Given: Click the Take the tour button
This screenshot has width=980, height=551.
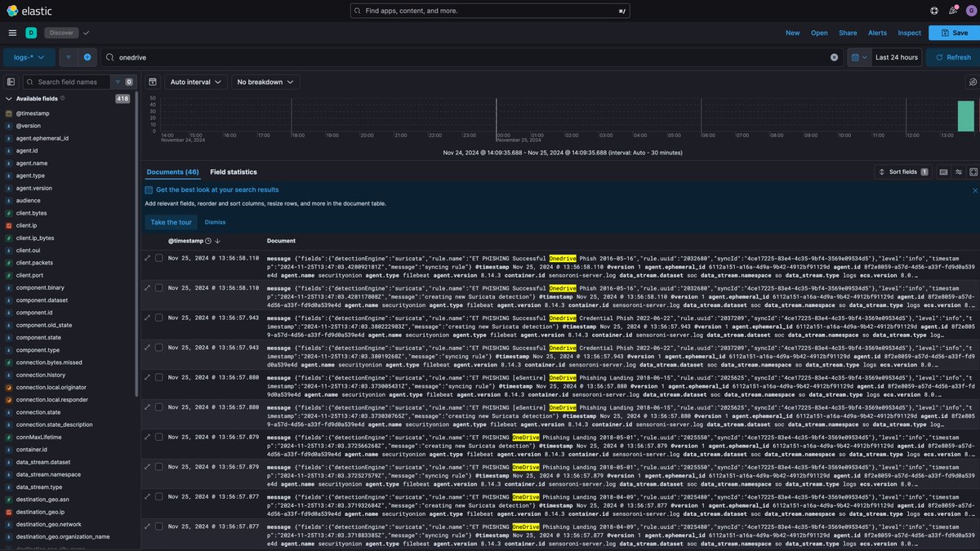Looking at the screenshot, I should (x=171, y=221).
